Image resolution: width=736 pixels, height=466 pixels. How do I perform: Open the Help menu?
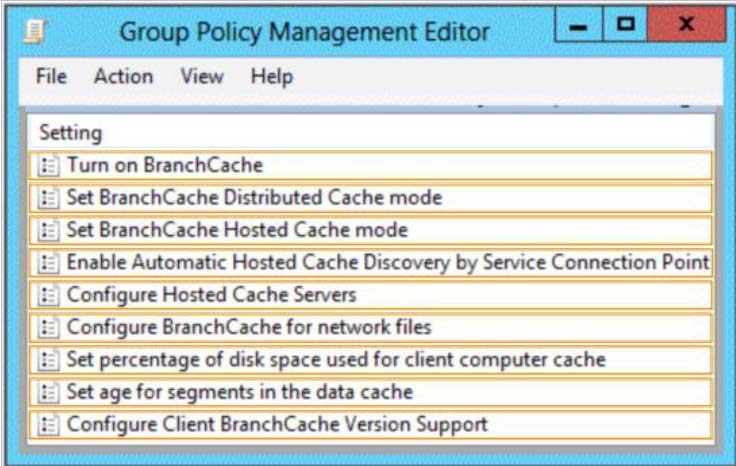(x=272, y=76)
